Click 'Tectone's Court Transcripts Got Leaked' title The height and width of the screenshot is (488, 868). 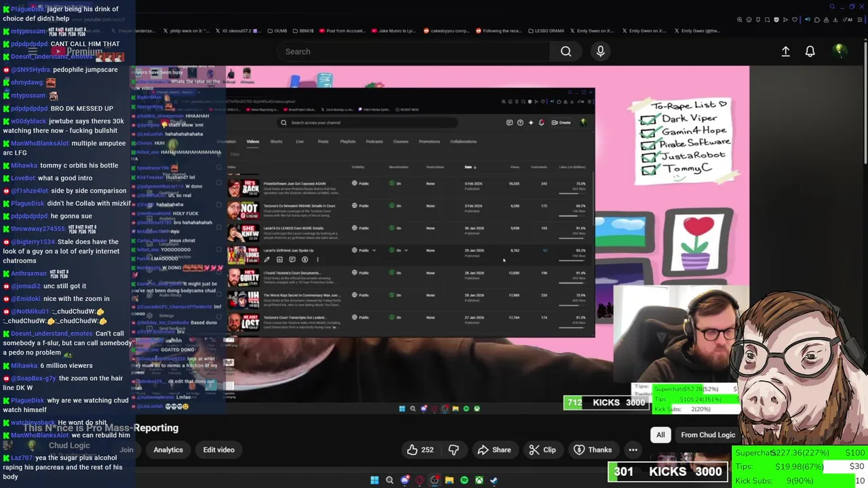point(294,317)
